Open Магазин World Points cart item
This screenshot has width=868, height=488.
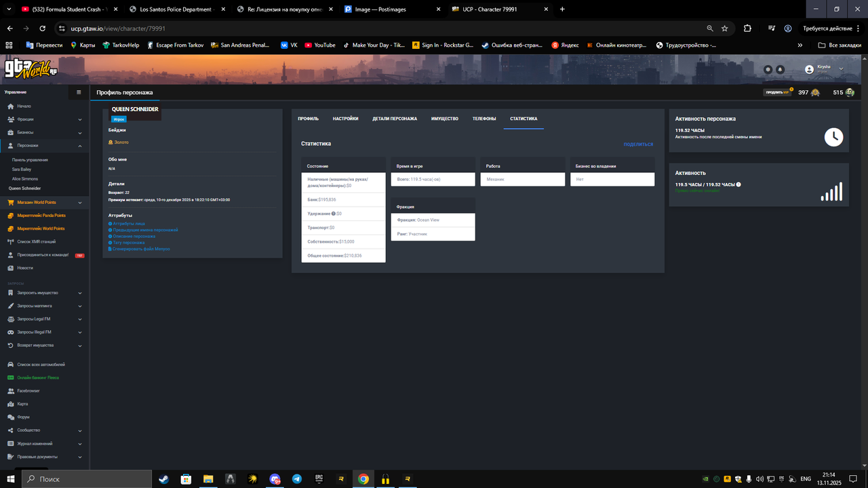(37, 203)
